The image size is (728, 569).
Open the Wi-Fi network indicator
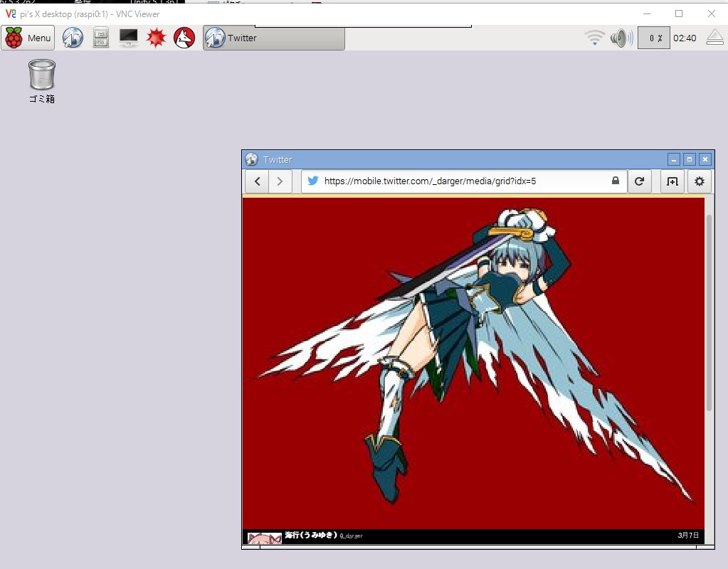click(595, 38)
